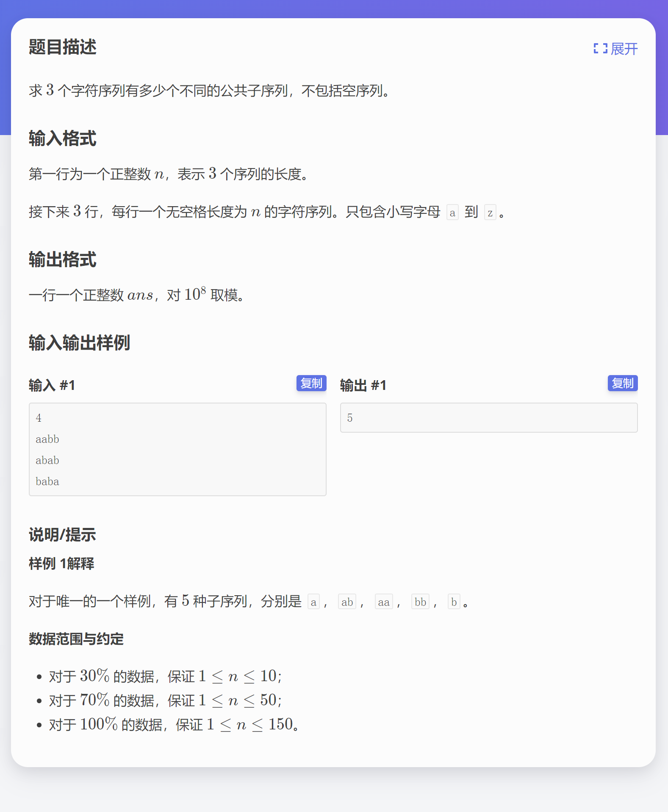The width and height of the screenshot is (668, 812).
Task: Click the inline code bb in explanation
Action: (x=420, y=602)
